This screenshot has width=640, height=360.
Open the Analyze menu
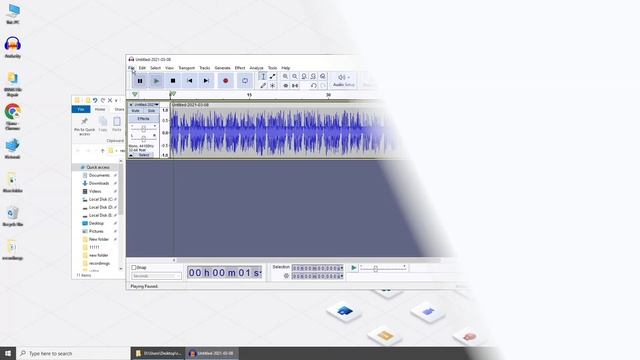tap(256, 68)
